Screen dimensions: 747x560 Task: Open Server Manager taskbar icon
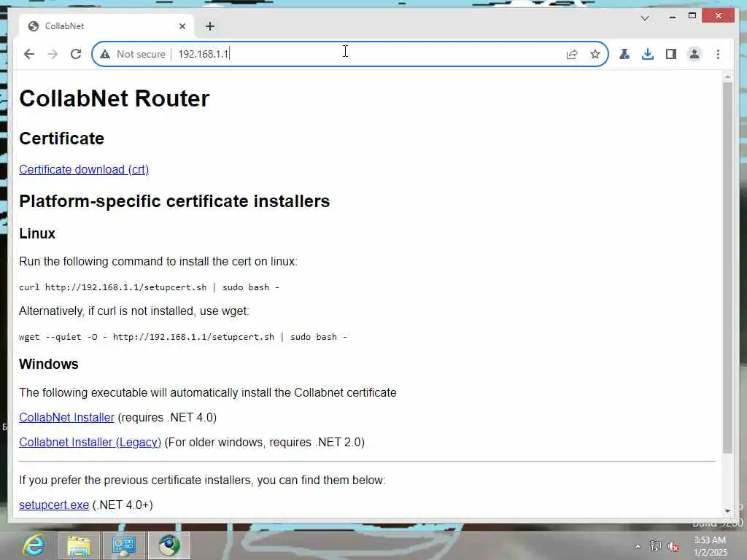124,545
